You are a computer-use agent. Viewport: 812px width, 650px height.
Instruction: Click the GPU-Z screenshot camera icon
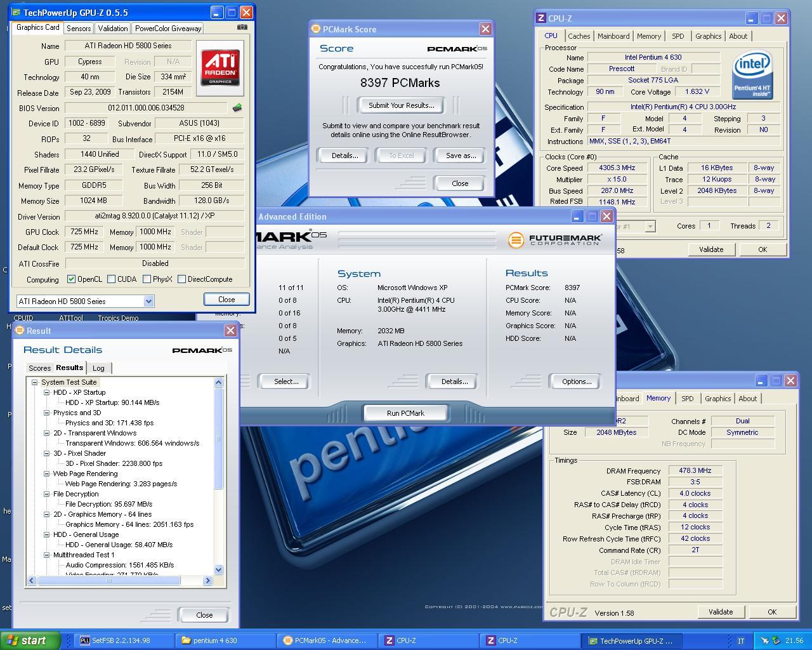pyautogui.click(x=242, y=27)
